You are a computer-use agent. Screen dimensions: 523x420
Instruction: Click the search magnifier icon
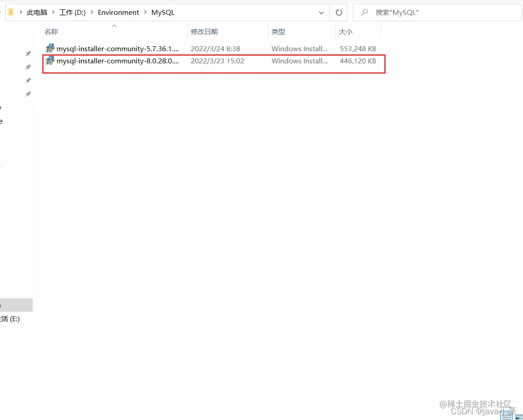(x=364, y=13)
